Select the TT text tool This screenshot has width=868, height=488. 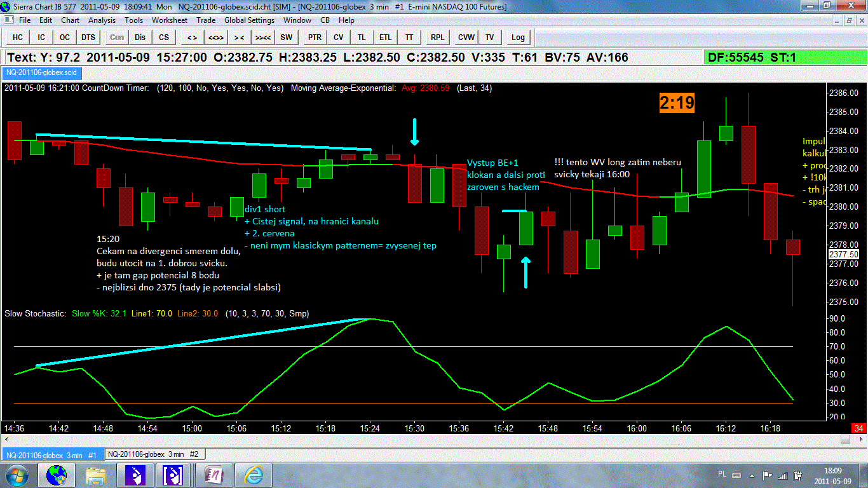pyautogui.click(x=409, y=37)
